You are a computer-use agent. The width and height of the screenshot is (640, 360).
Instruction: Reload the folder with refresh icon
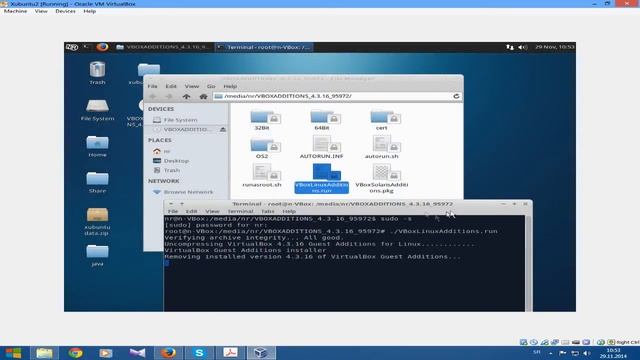tap(456, 96)
